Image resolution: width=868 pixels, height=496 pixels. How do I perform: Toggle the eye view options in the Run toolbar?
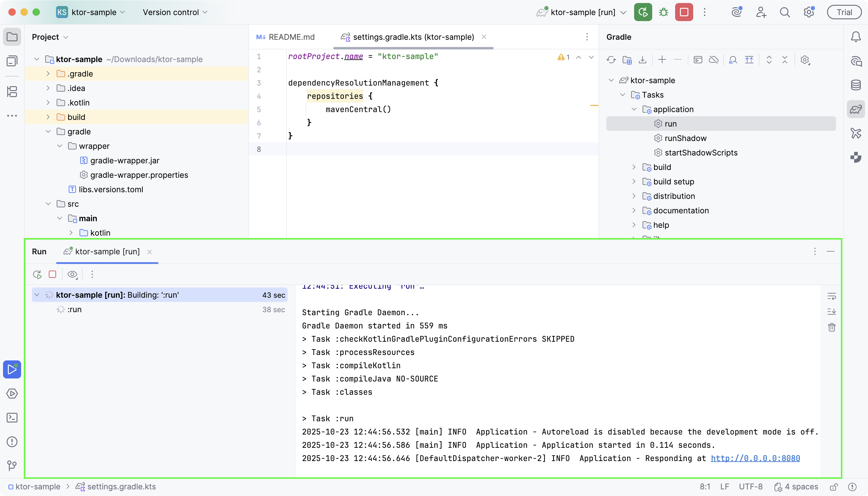click(72, 275)
